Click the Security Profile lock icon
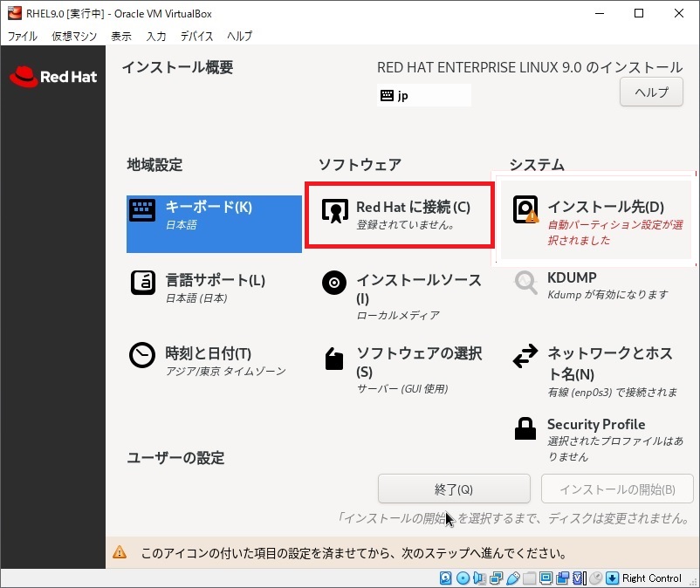 point(525,428)
